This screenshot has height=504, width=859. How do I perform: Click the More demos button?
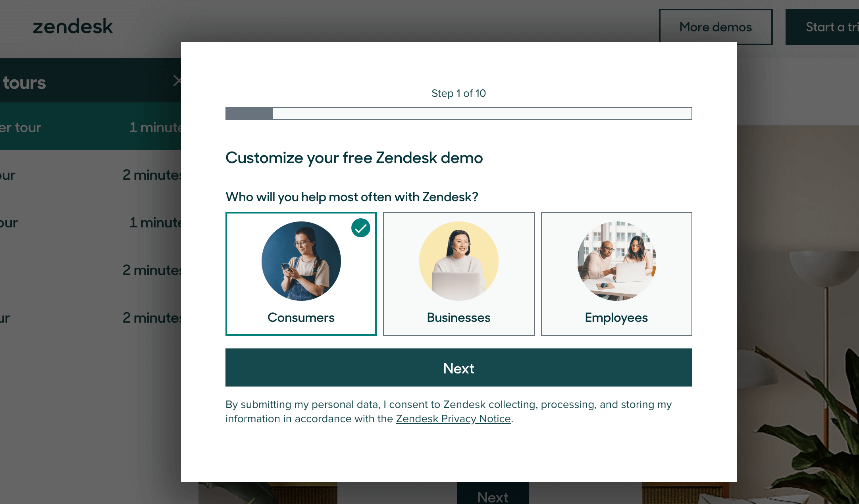point(715,26)
